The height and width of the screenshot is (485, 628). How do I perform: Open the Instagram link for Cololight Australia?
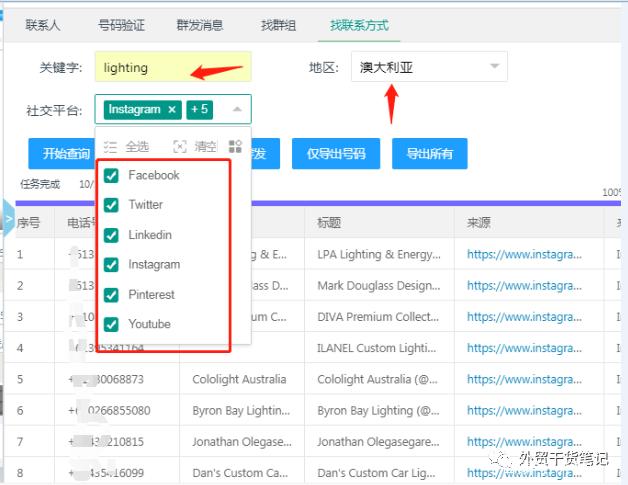524,379
